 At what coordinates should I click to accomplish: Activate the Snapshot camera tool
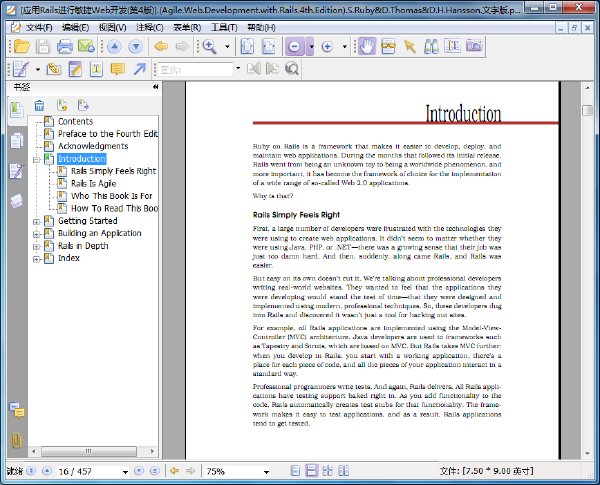tap(474, 46)
